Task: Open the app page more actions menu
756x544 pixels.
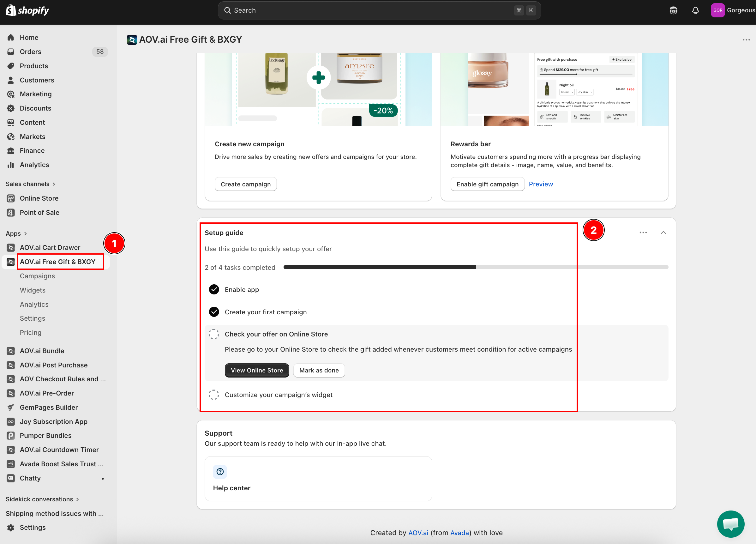Action: (x=746, y=40)
